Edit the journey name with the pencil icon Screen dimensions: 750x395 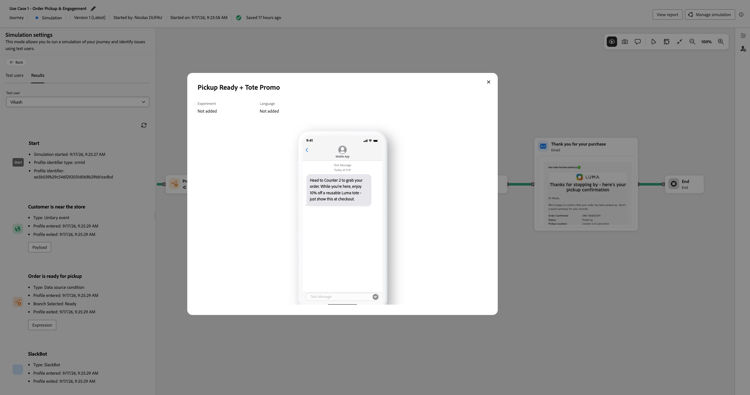[93, 8]
